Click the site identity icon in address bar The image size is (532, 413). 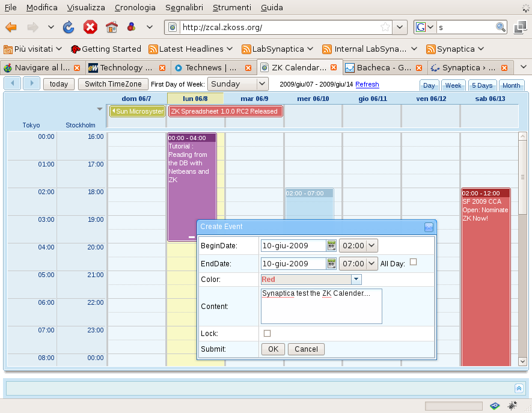(x=173, y=27)
